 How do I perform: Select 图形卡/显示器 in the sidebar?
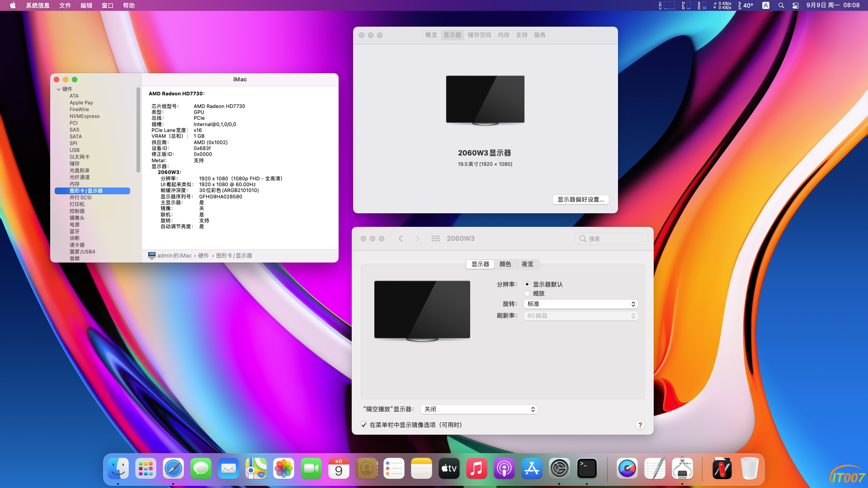(x=92, y=191)
